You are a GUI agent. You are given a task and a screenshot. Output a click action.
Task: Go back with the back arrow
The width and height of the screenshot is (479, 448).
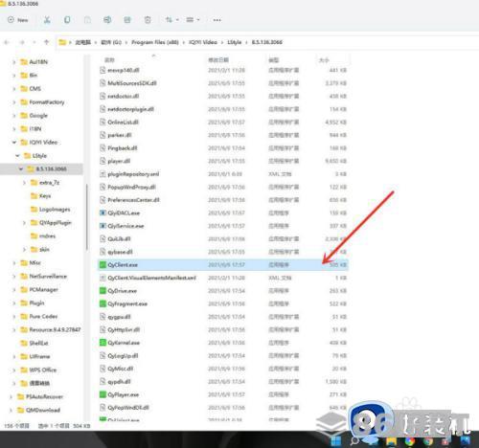7,42
